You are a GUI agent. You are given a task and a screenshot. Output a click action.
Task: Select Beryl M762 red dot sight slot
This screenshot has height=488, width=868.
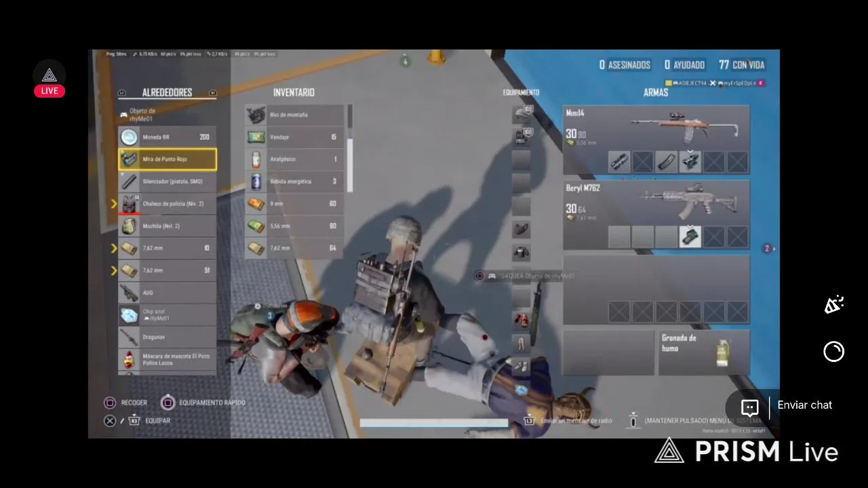690,237
